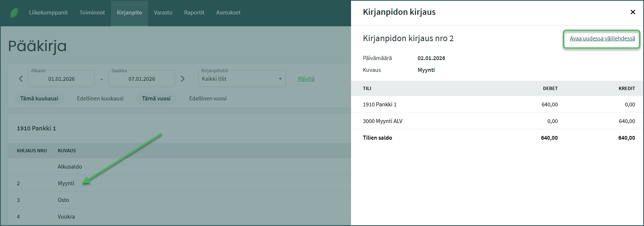The width and height of the screenshot is (644, 226).
Task: Select Edellinen kuukausi filter
Action: tap(100, 99)
